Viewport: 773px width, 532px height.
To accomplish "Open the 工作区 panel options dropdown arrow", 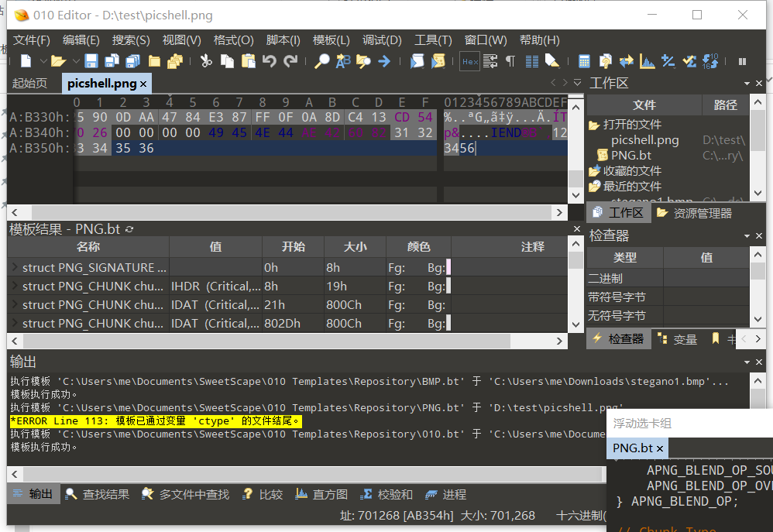I will pos(747,84).
